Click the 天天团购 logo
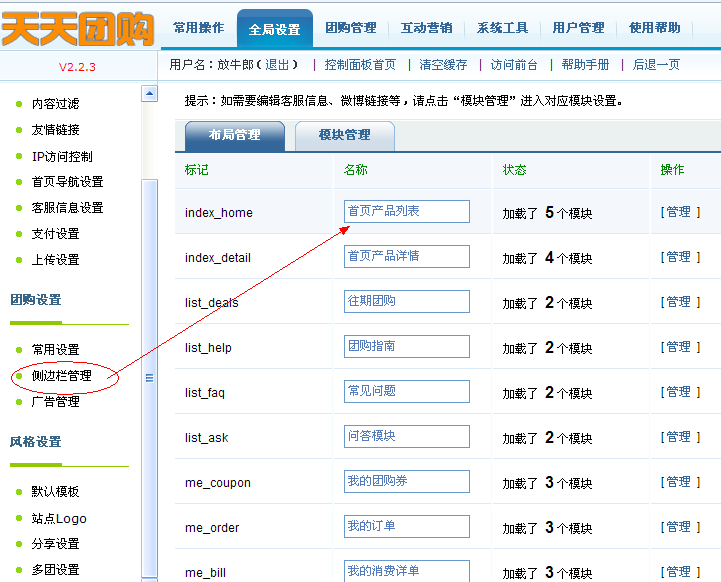721x582 pixels. (x=78, y=30)
